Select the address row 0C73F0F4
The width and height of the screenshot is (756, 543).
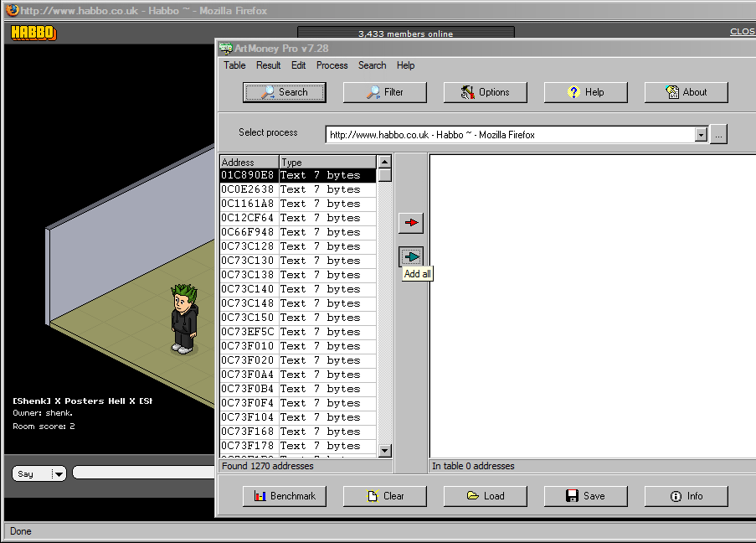pyautogui.click(x=298, y=403)
